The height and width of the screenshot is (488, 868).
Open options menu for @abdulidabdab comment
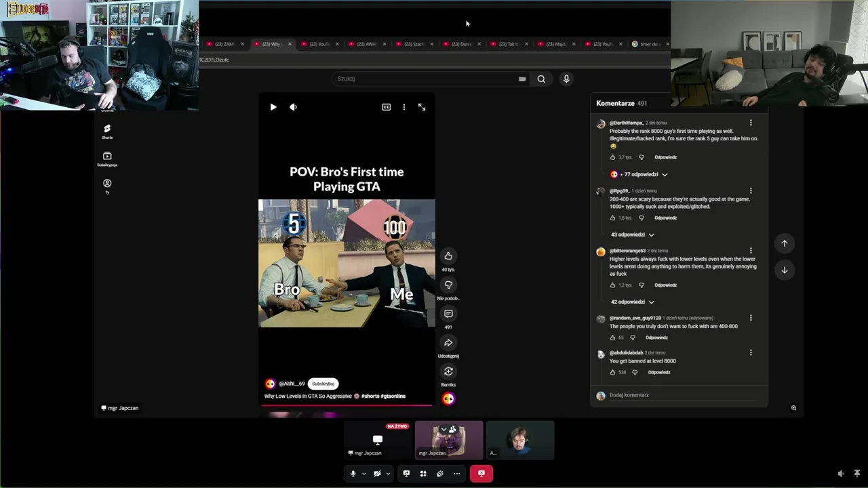click(751, 352)
